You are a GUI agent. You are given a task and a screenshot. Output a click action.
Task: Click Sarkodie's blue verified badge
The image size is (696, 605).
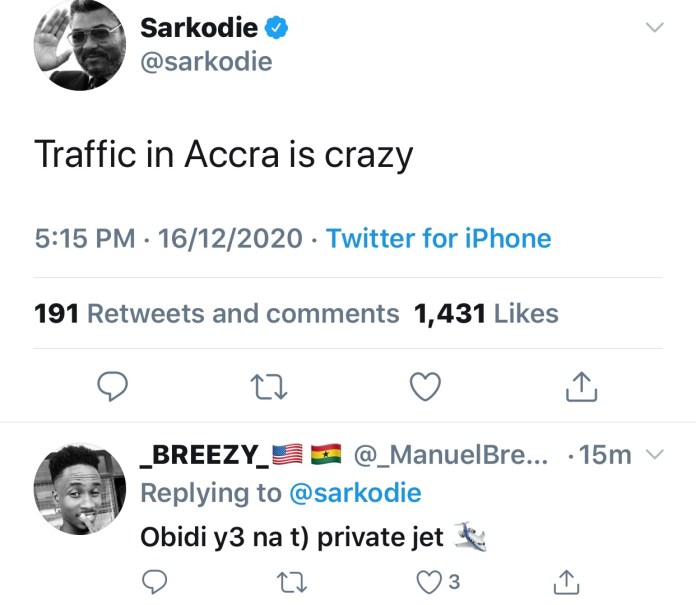tap(277, 28)
